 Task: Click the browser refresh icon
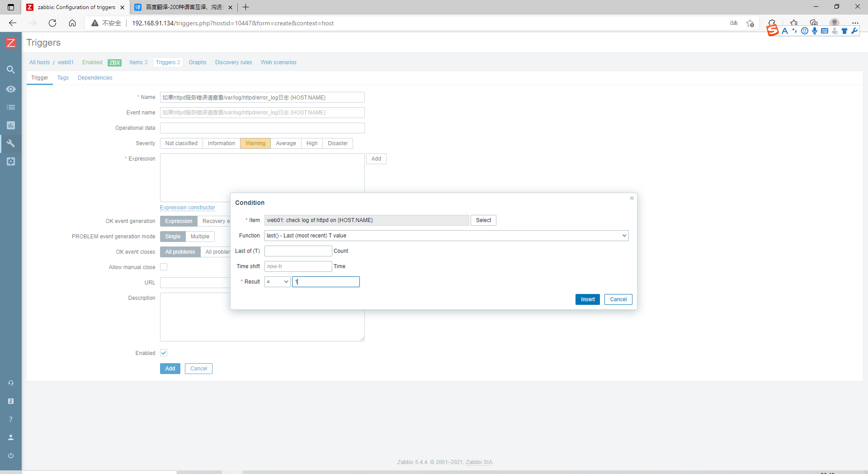[52, 23]
